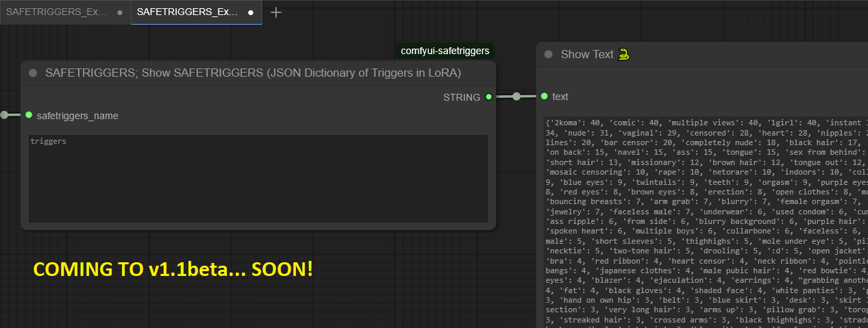Image resolution: width=868 pixels, height=328 pixels.
Task: Click the text input socket on Show Text
Action: 544,97
